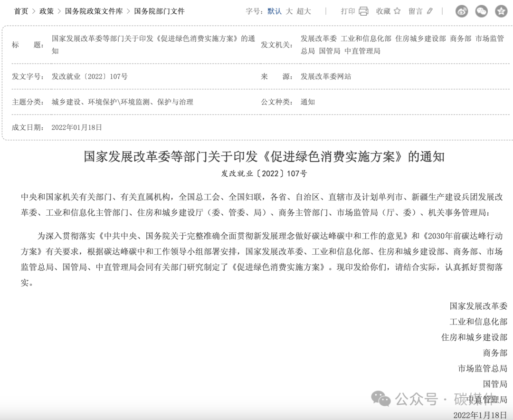The image size is (513, 420).
Task: Click the 公文种类 field label
Action: point(277,102)
